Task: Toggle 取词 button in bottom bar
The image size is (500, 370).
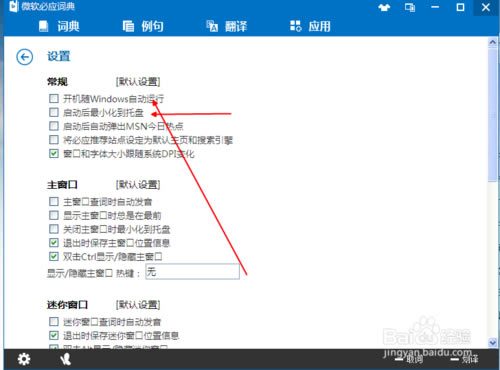Action: (409, 359)
